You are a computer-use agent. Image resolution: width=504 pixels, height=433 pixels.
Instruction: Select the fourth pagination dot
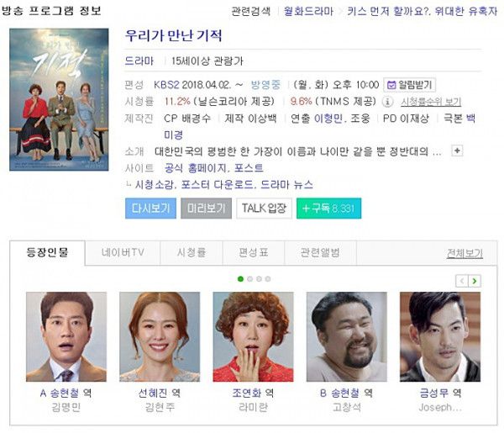pyautogui.click(x=268, y=279)
